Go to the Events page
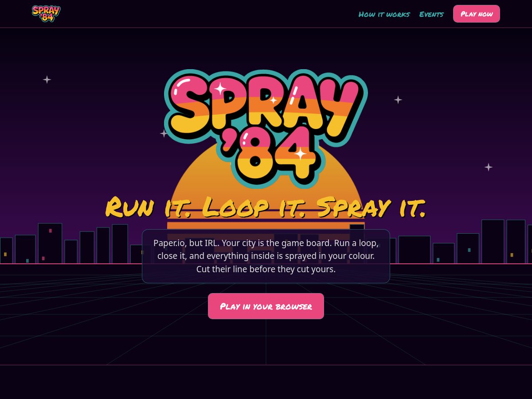This screenshot has height=399, width=532. click(x=431, y=14)
